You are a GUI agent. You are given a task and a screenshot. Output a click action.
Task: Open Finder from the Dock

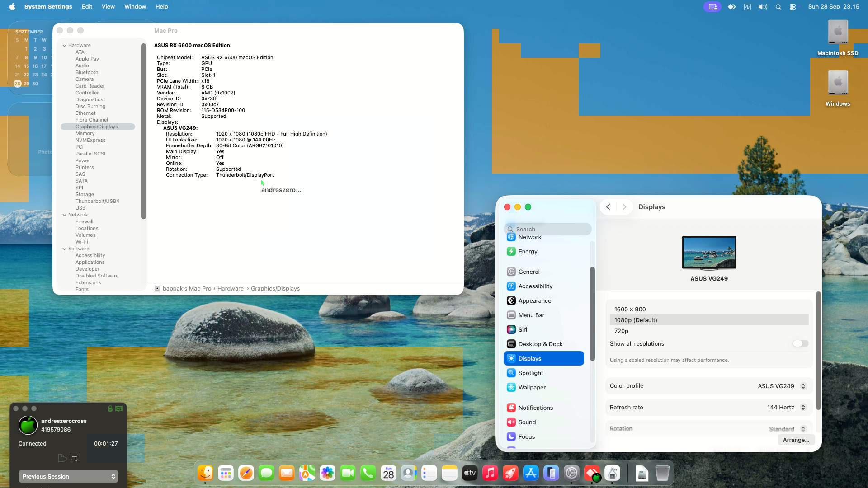tap(205, 473)
